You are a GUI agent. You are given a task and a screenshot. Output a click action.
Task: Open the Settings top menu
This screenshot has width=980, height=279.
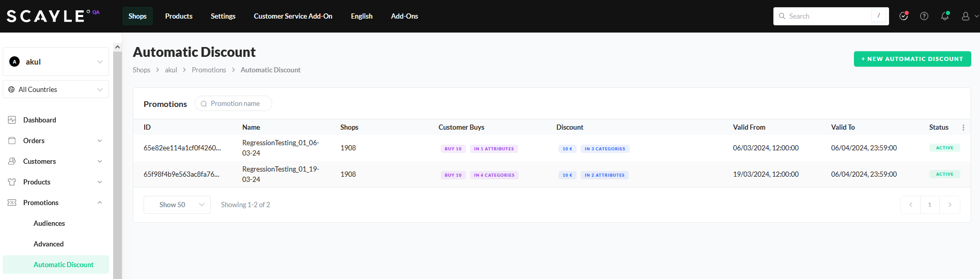pos(223,16)
